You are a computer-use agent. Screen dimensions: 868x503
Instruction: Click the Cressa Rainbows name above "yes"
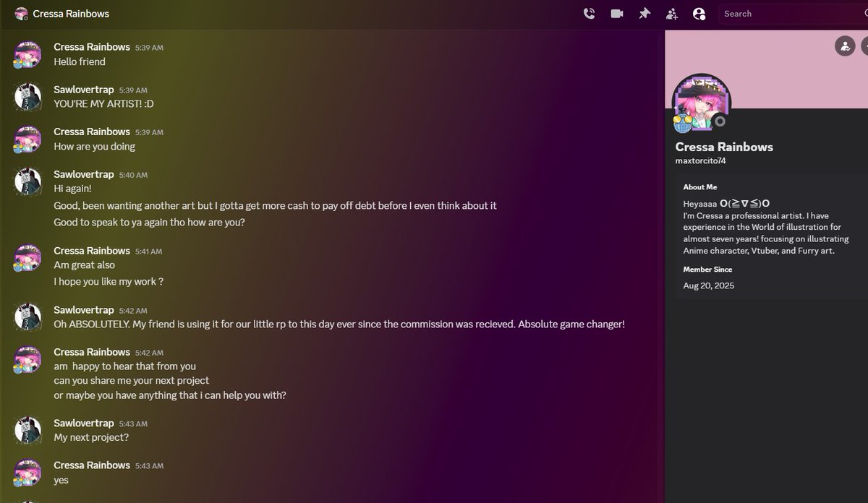pos(92,465)
